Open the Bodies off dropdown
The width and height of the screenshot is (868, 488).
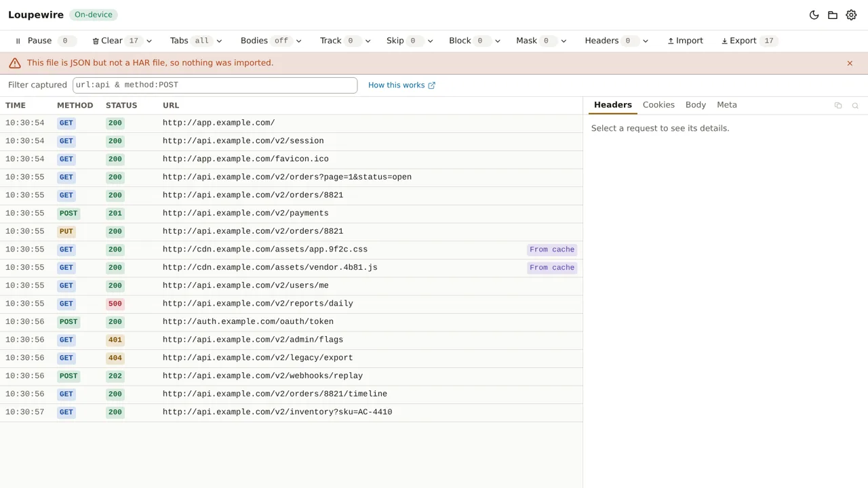coord(271,41)
